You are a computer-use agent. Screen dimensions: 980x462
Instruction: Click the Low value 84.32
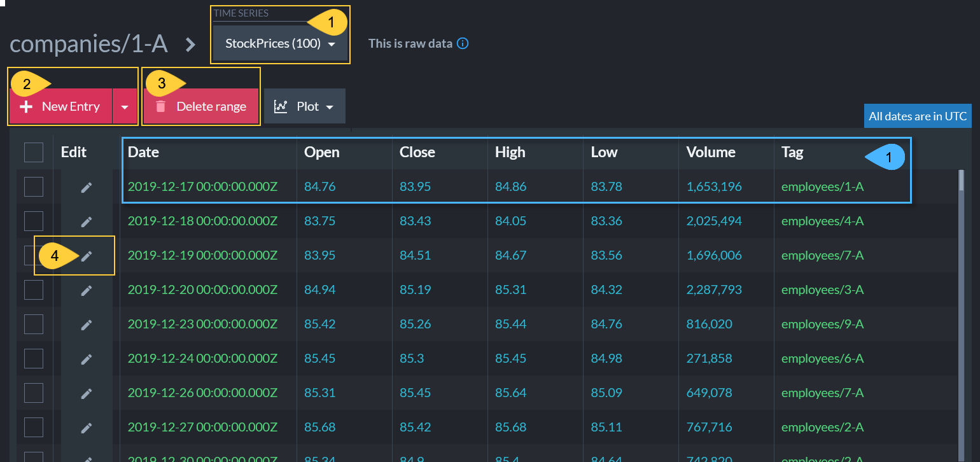click(606, 290)
